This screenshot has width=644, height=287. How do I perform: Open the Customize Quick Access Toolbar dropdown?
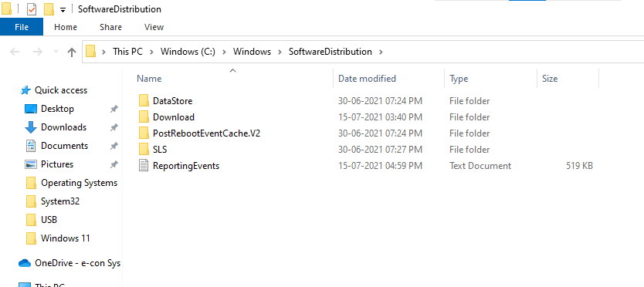(63, 9)
